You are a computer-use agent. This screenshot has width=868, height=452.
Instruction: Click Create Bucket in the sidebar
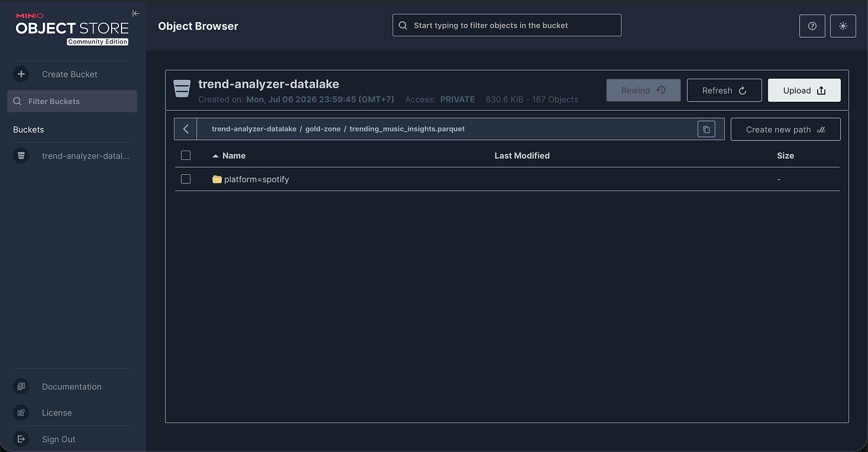click(x=69, y=74)
